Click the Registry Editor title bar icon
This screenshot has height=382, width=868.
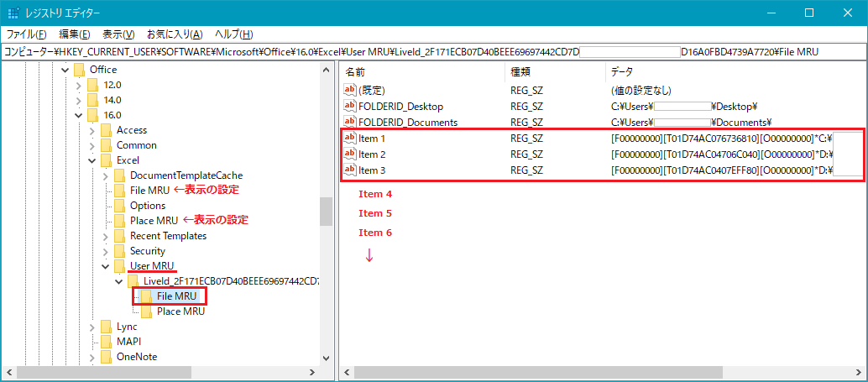pyautogui.click(x=13, y=13)
